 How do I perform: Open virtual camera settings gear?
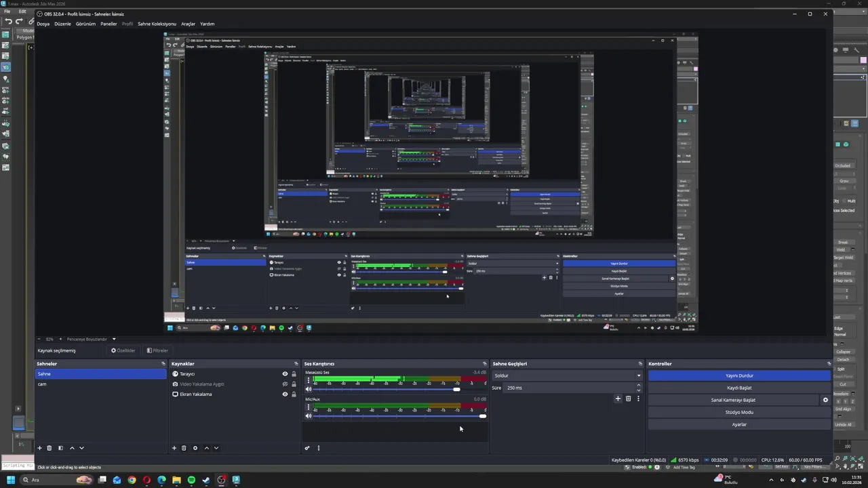(x=825, y=400)
